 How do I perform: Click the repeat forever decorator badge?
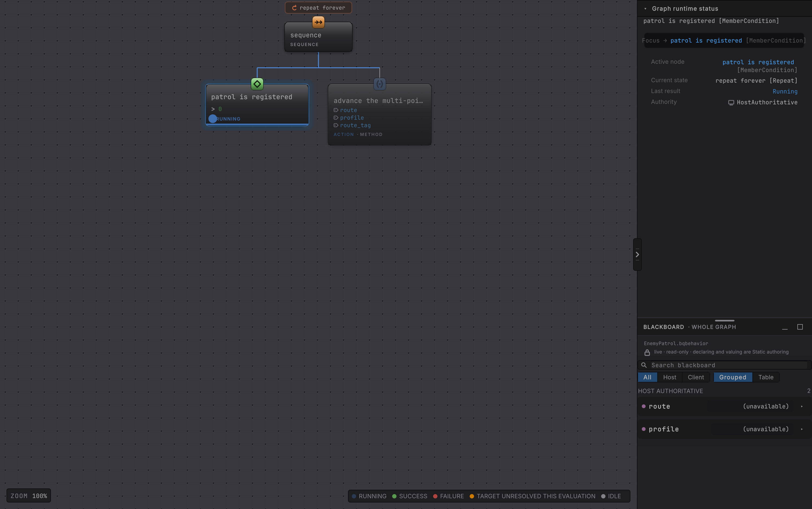(x=318, y=7)
